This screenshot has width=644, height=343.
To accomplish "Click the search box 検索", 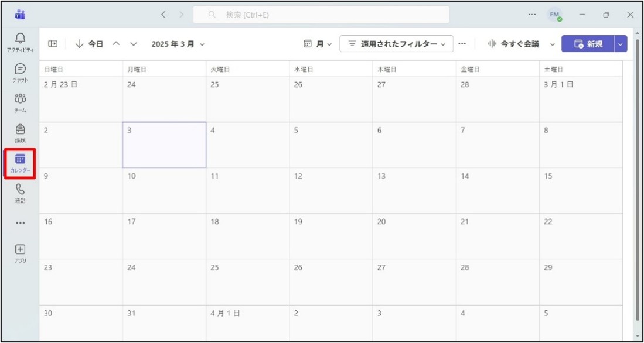I will point(321,15).
